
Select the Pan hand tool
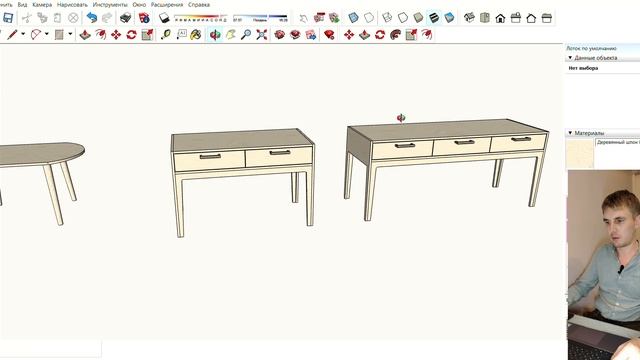click(x=231, y=35)
